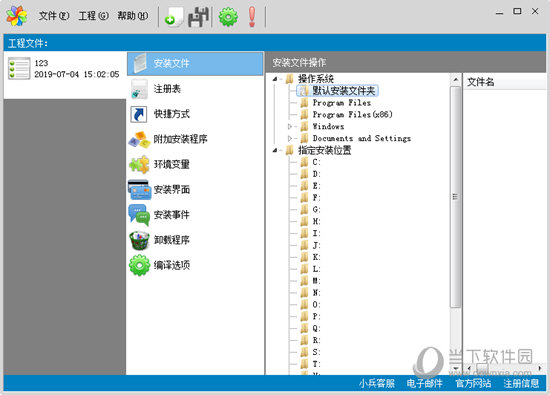
Task: Click the red exclamation mark toolbar icon
Action: tap(252, 16)
